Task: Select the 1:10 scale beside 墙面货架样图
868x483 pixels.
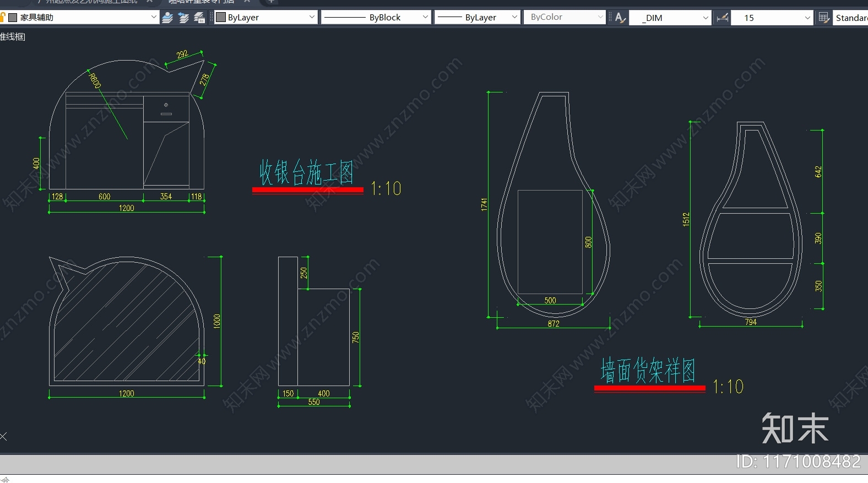Action: (728, 387)
